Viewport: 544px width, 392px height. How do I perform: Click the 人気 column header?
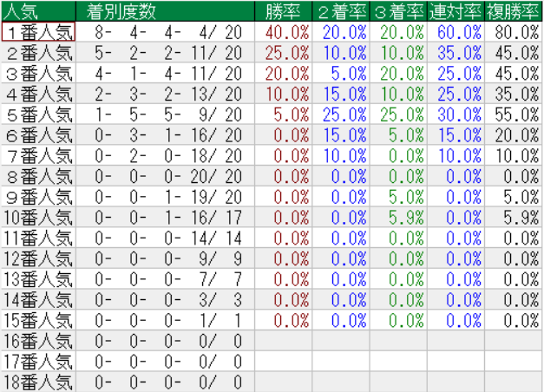(x=38, y=11)
